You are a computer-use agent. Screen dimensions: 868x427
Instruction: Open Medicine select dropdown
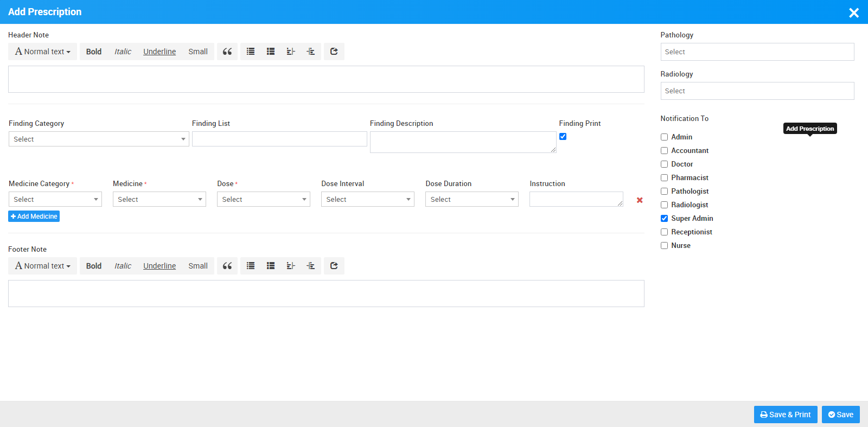tap(159, 199)
